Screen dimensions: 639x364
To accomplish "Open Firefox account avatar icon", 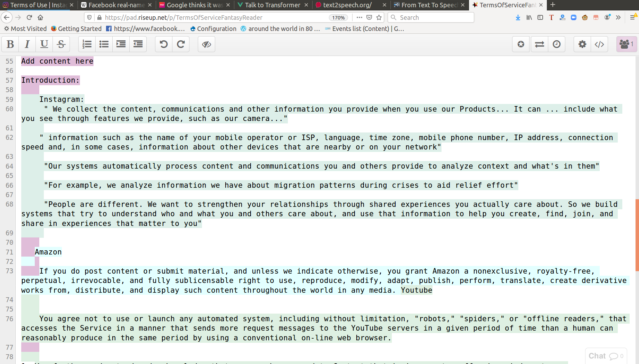I will tap(607, 17).
